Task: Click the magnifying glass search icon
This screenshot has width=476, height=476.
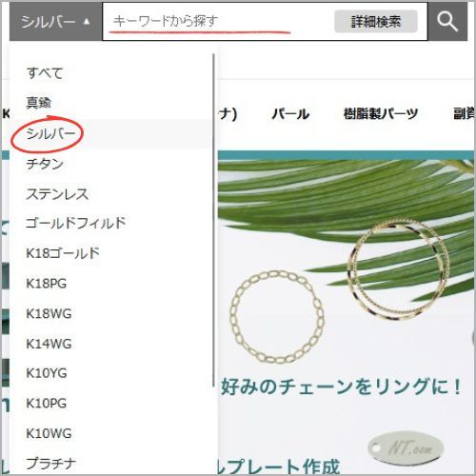Action: click(x=447, y=22)
